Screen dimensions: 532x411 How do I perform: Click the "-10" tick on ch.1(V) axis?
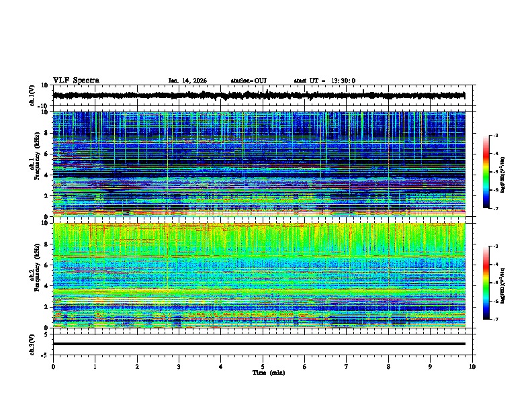[44, 106]
